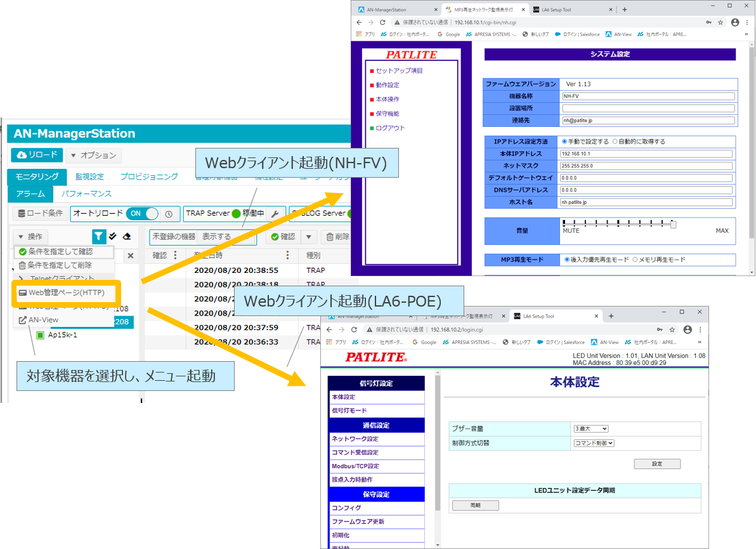Click the 同期 button
756x549 pixels.
point(476,505)
